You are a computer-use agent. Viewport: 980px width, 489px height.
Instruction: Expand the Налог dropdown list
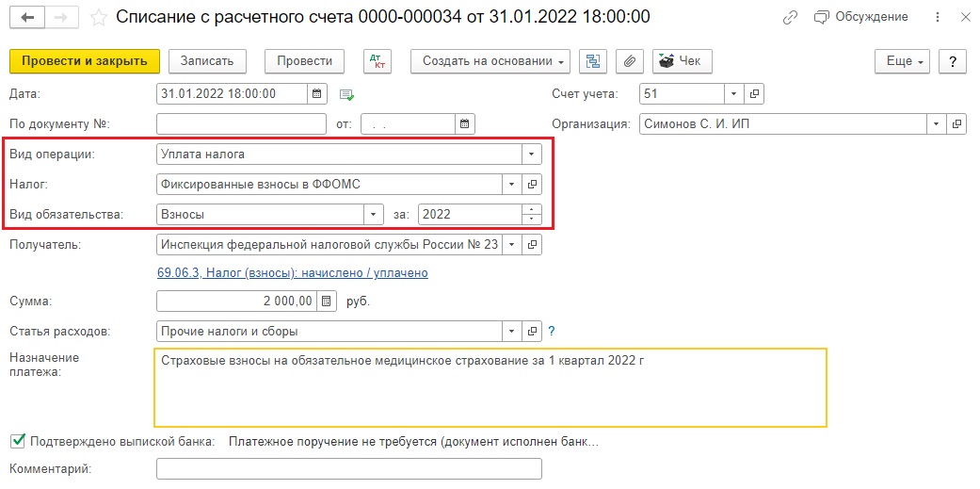(x=512, y=184)
